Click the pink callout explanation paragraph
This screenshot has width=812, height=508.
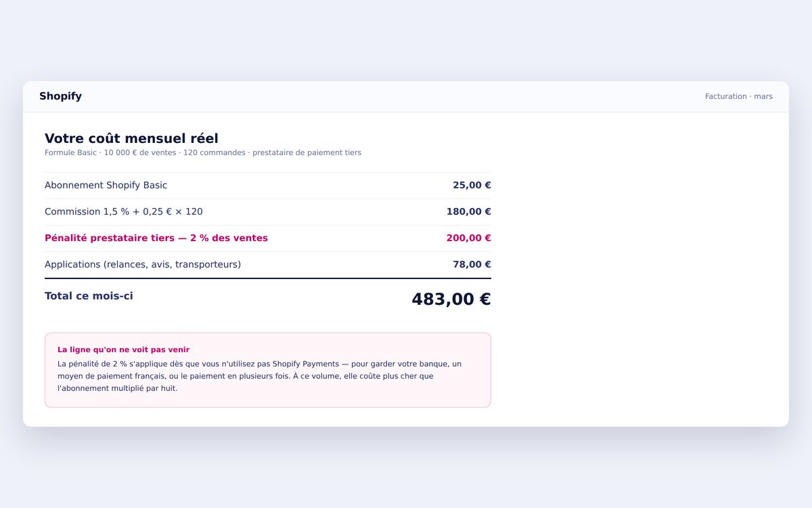coord(260,376)
